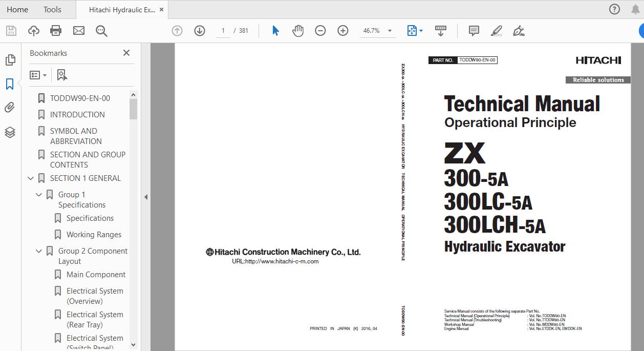Viewport: 644px width, 351px height.
Task: Click the hitachi-c-m.com URL link
Action: [275, 261]
